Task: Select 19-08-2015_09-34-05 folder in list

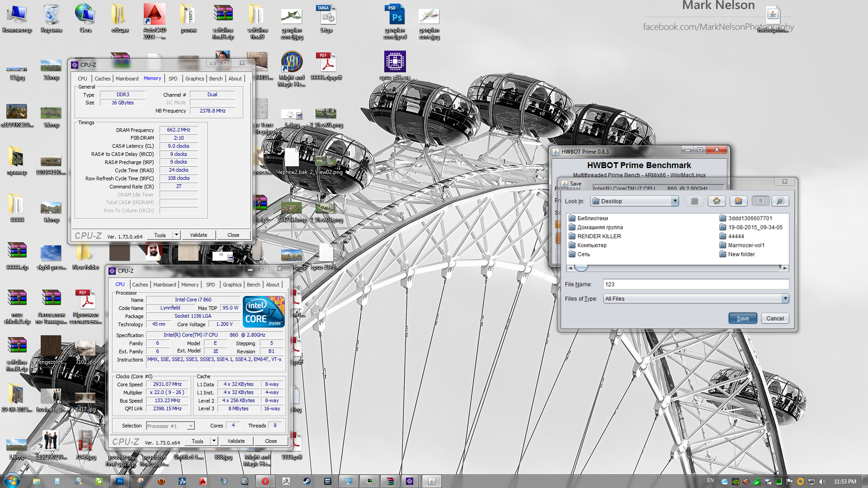Action: pyautogui.click(x=751, y=227)
